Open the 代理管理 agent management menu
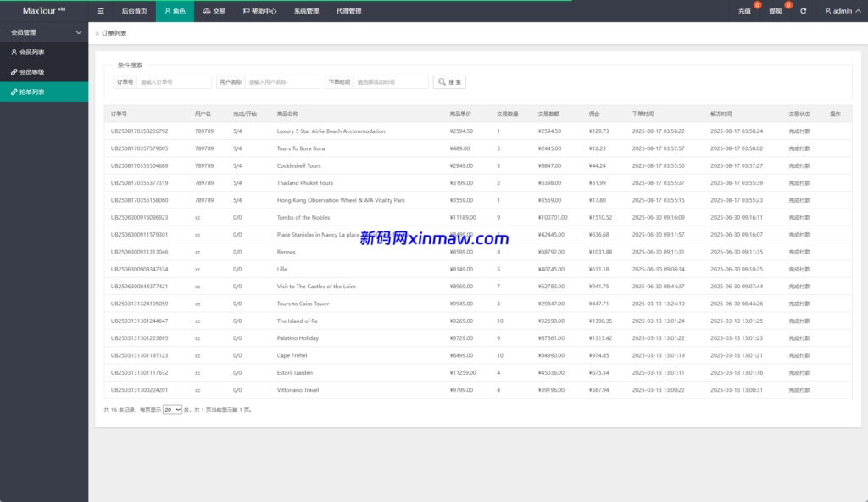 point(348,11)
